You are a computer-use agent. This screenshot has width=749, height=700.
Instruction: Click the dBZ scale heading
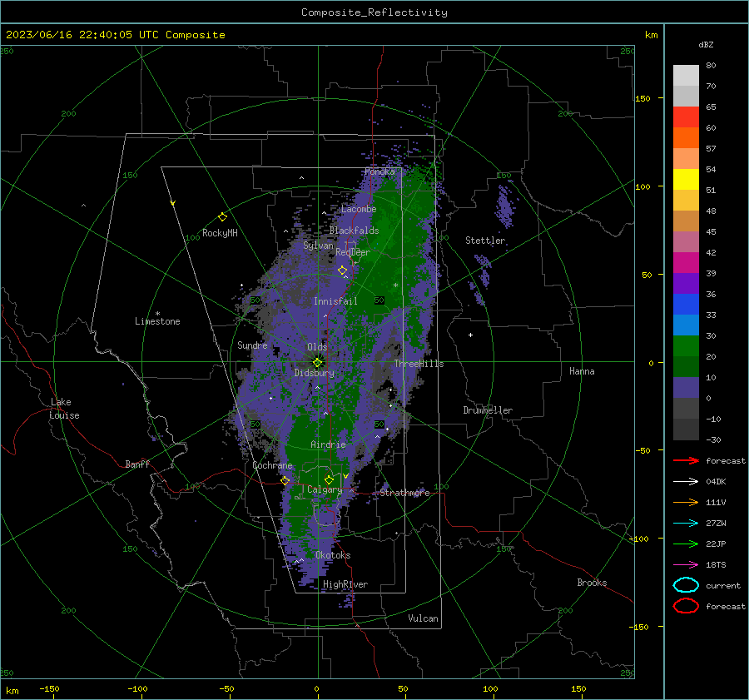706,44
